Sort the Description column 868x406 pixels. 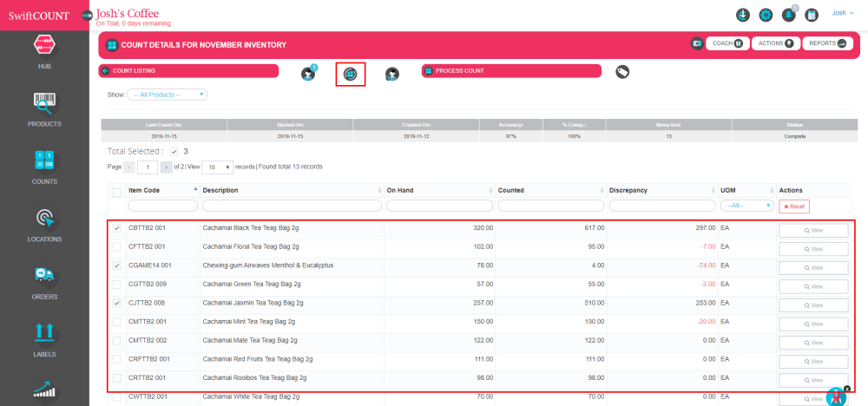(x=379, y=190)
